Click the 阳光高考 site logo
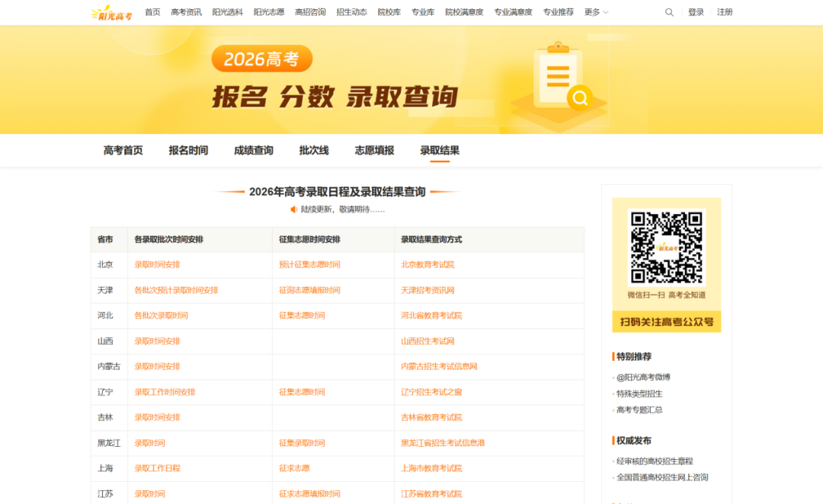823x504 pixels. 112,13
